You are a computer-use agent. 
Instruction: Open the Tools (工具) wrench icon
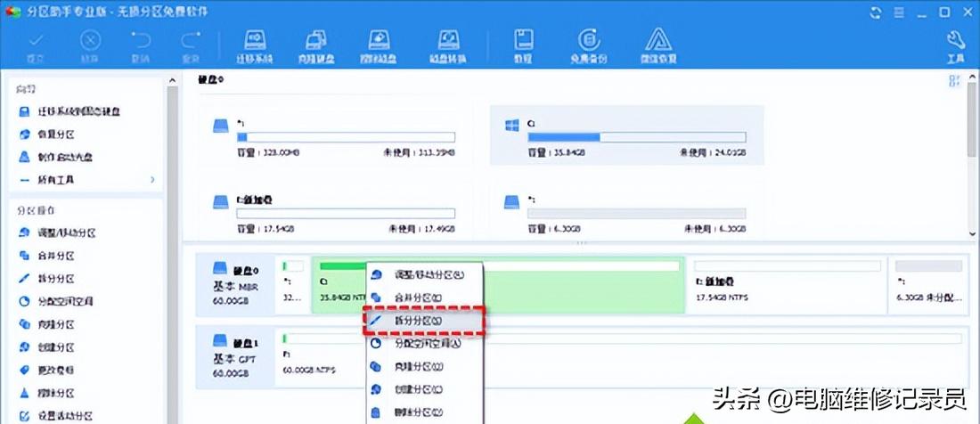(956, 46)
